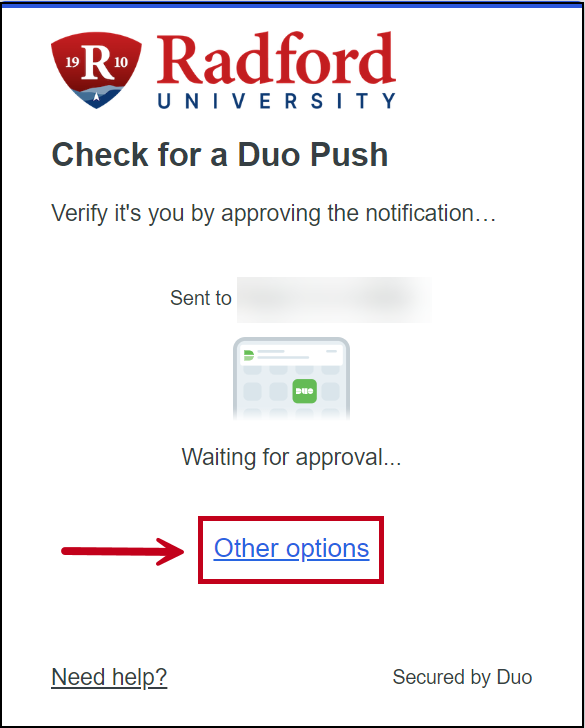Click the Check for a Duo Push heading
This screenshot has width=585, height=728.
(220, 155)
